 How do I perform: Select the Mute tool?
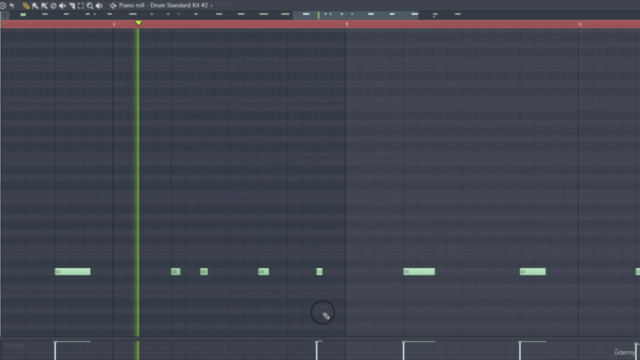click(62, 6)
